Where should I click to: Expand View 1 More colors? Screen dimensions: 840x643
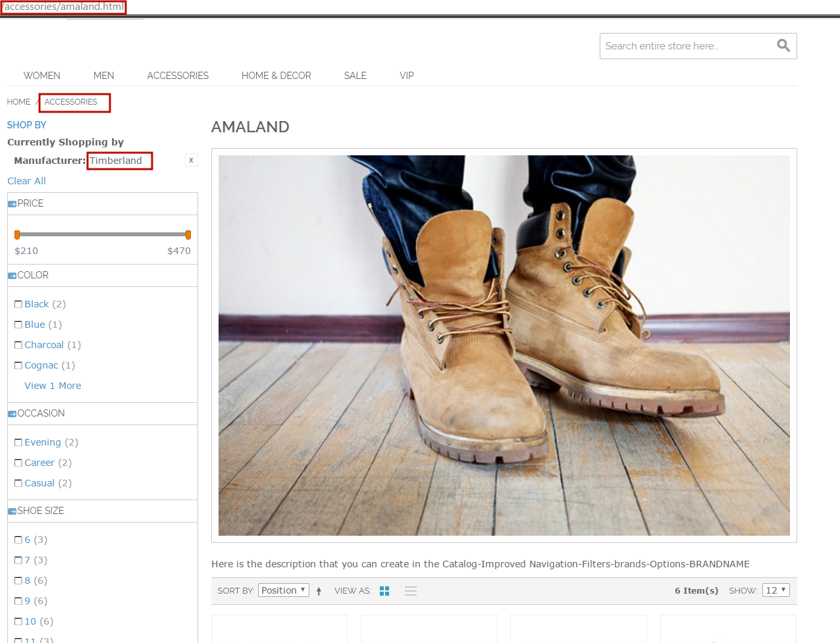(53, 386)
